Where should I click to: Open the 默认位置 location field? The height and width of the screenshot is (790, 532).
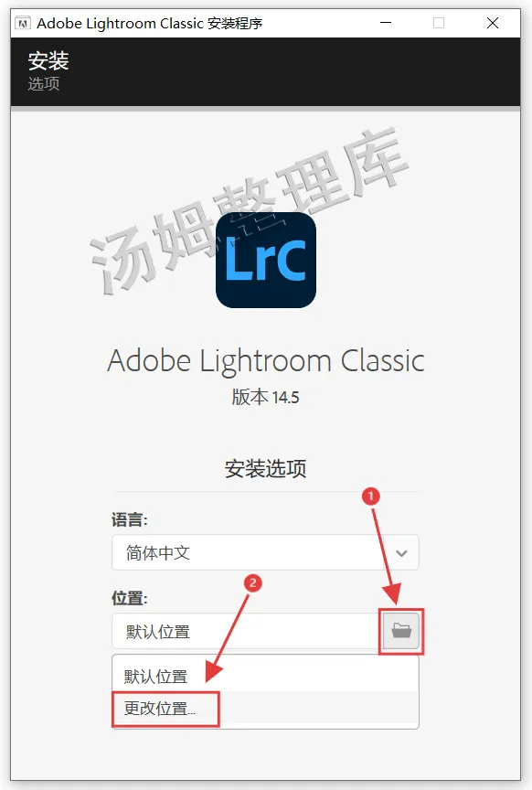tap(247, 631)
